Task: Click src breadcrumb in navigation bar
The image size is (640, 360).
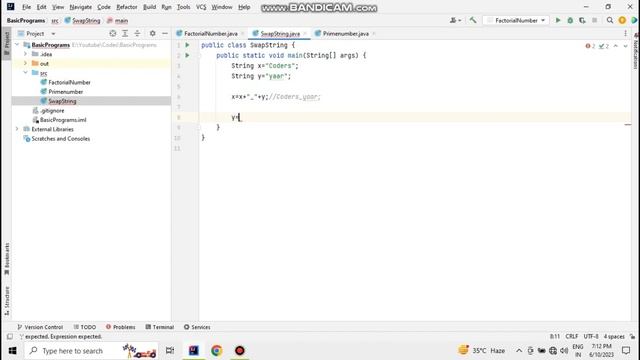Action: point(55,20)
